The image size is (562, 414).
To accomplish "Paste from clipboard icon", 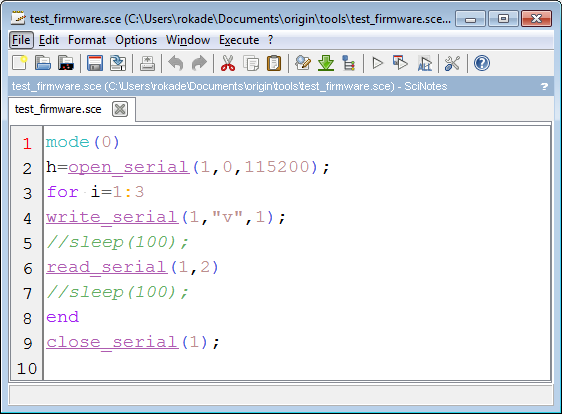I will (274, 63).
